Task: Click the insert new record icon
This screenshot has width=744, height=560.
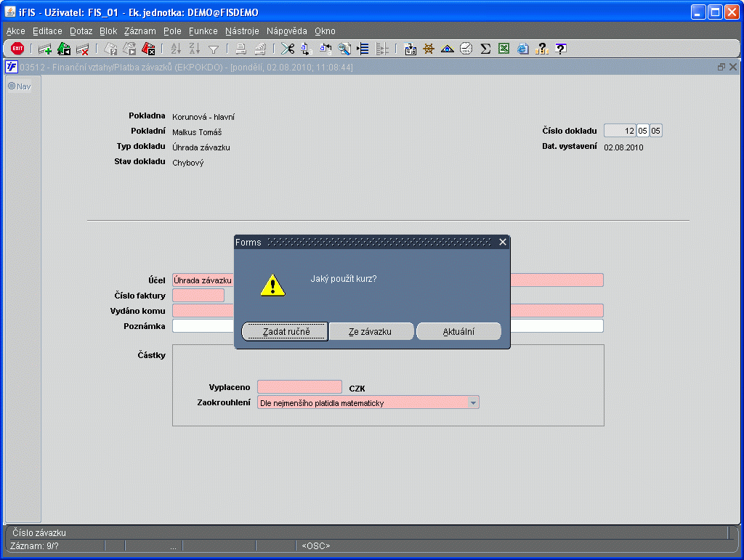Action: 45,49
